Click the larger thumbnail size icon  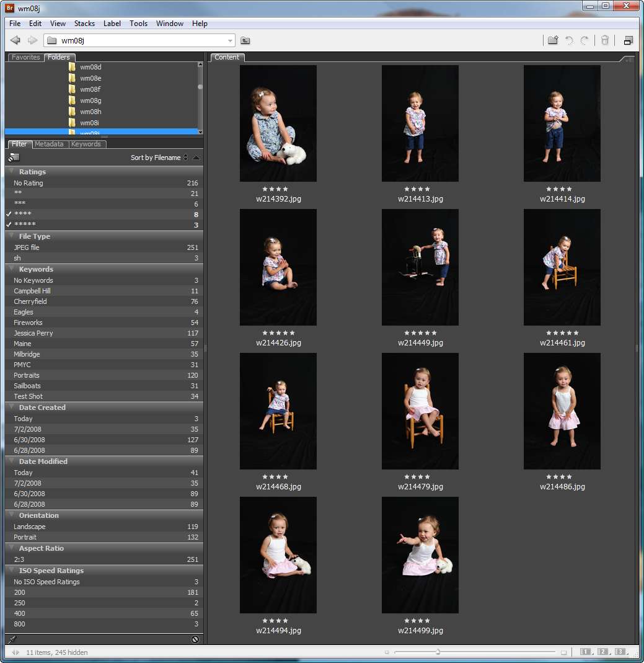(563, 652)
